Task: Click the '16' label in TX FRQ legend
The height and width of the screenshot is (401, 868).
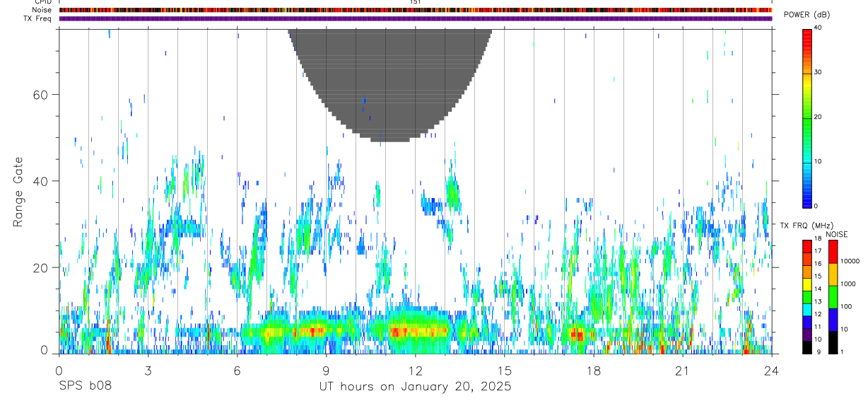Action: pos(818,264)
